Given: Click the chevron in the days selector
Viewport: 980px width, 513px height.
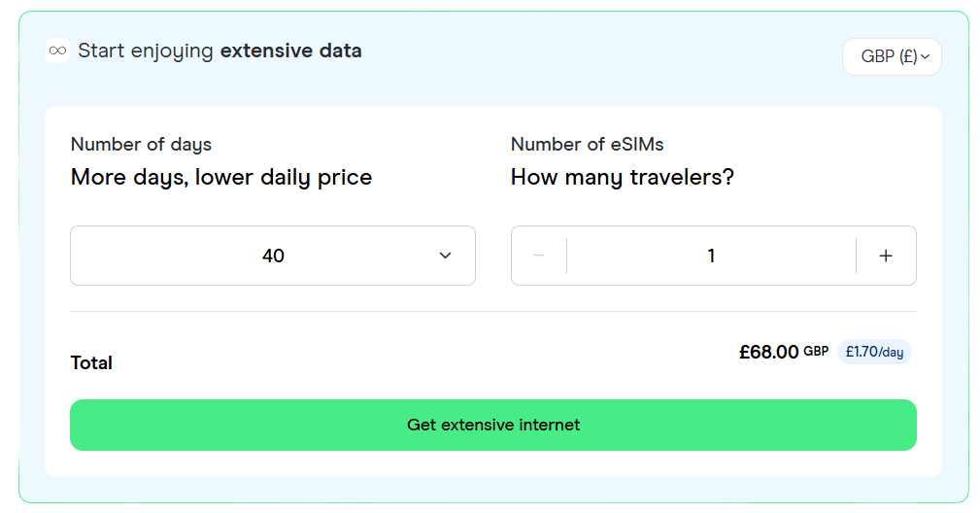Looking at the screenshot, I should pos(445,256).
